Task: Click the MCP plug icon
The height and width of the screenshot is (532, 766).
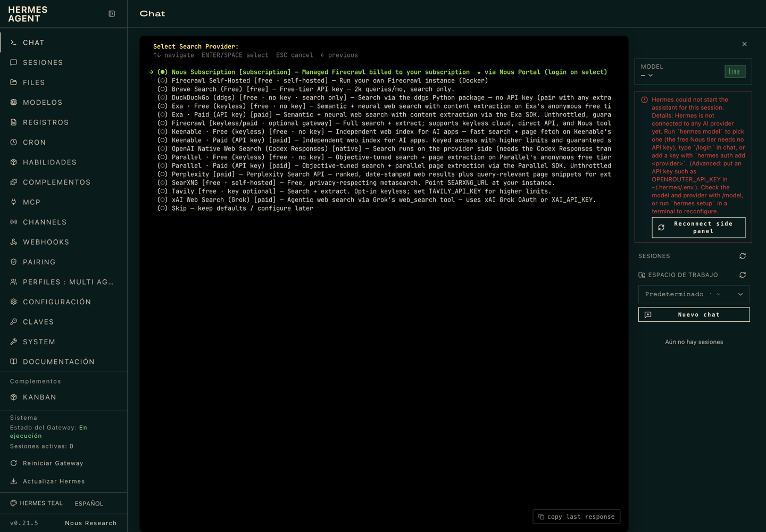Action: point(14,202)
